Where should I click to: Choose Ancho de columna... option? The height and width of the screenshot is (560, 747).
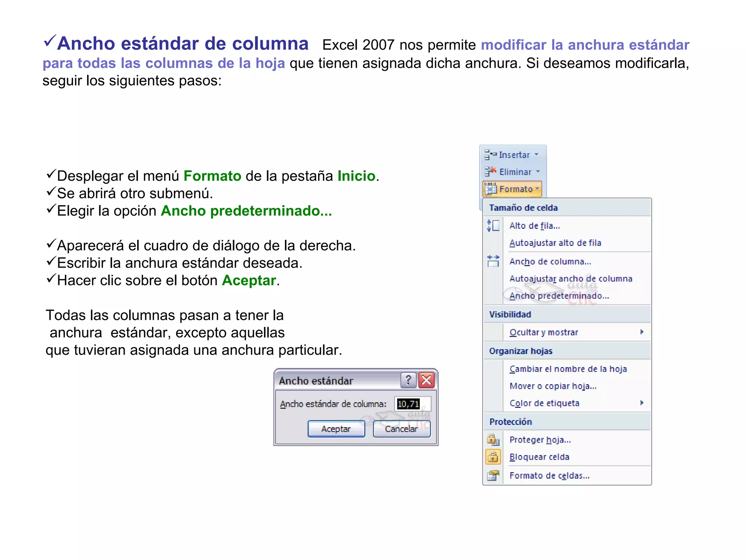pyautogui.click(x=550, y=261)
